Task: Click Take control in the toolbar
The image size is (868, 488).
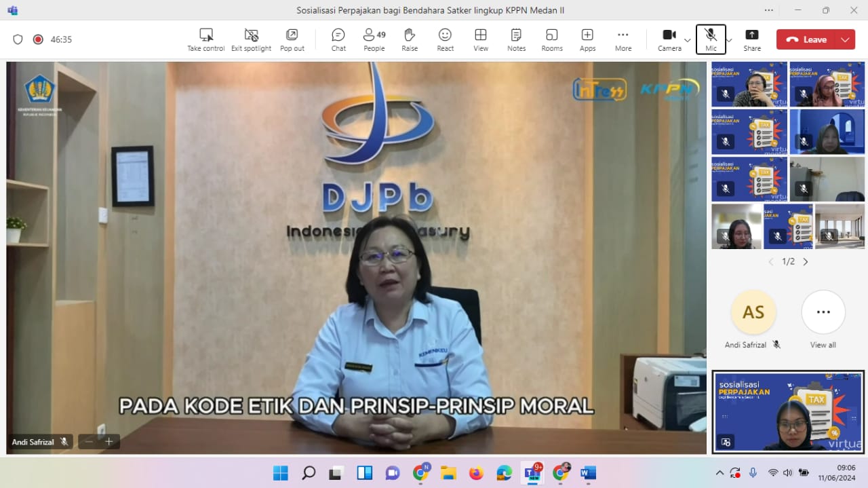Action: 206,39
